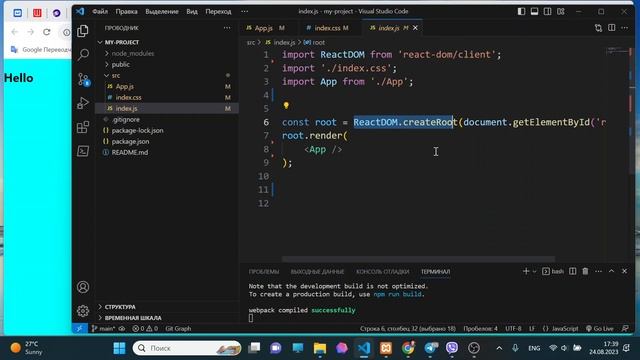Kill terminal with the trash icon
The width and height of the screenshot is (640, 360).
(x=585, y=271)
